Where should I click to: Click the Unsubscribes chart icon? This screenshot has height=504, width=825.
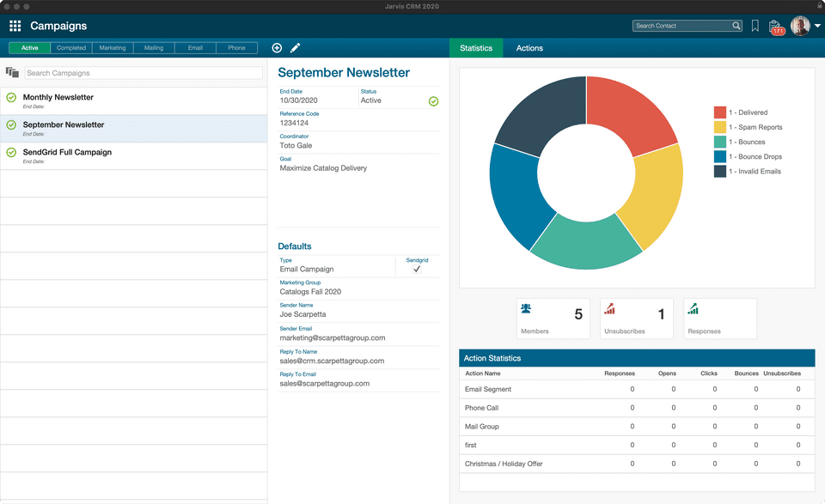point(609,308)
